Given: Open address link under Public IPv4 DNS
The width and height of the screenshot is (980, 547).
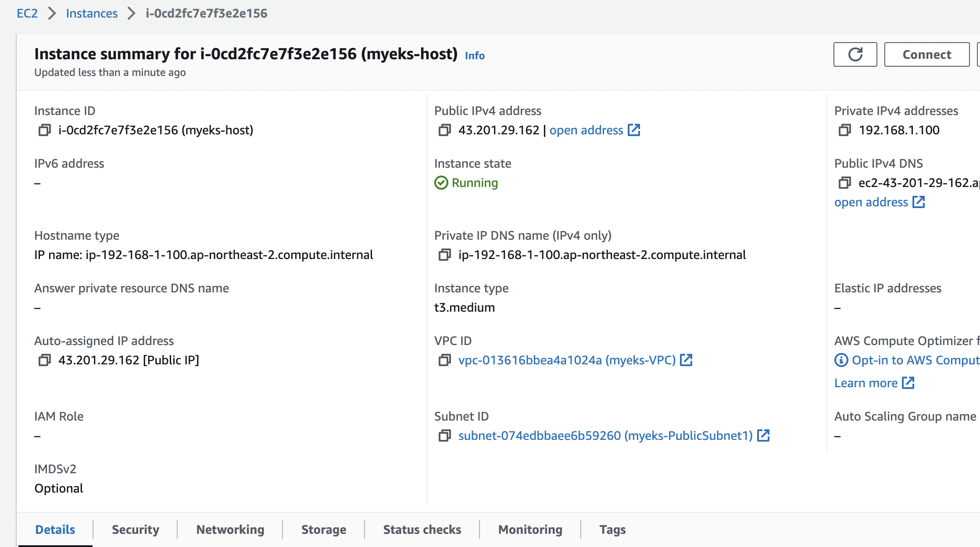Looking at the screenshot, I should point(880,202).
